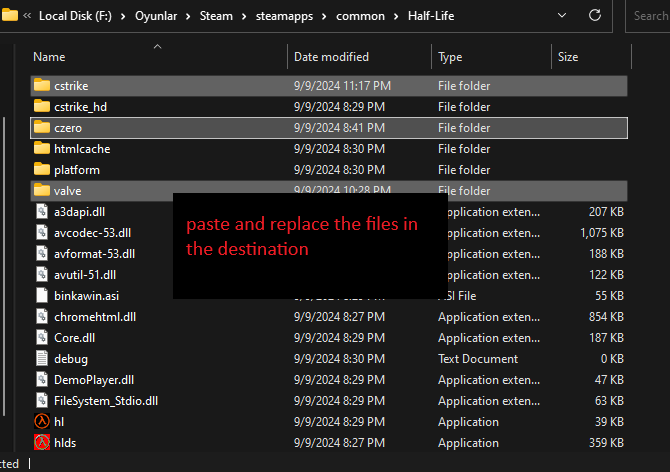Click the Search input field

click(649, 16)
